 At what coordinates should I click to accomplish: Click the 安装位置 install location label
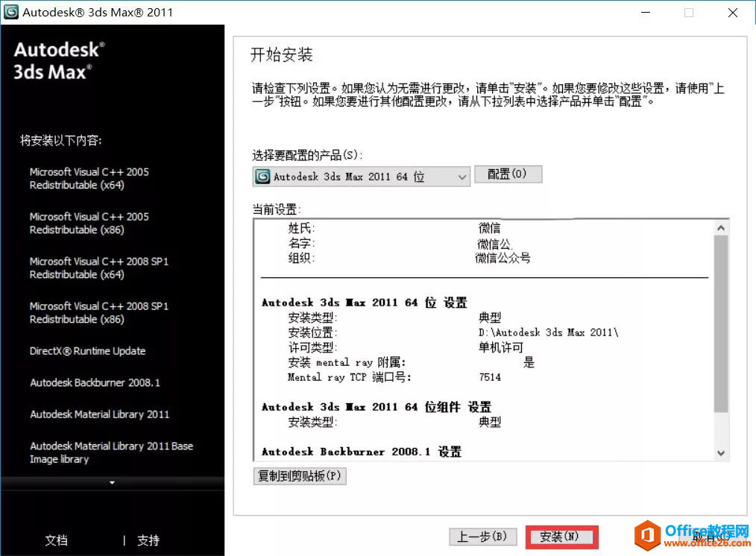point(312,332)
